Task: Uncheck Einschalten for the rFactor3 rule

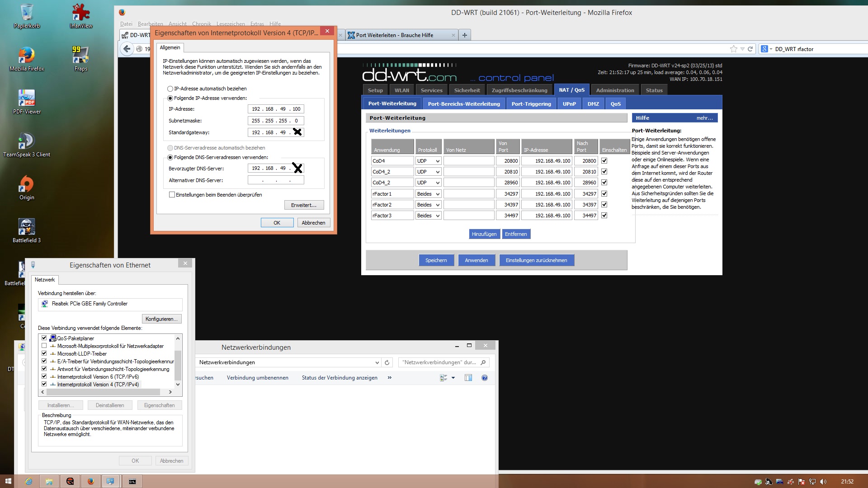Action: coord(604,216)
